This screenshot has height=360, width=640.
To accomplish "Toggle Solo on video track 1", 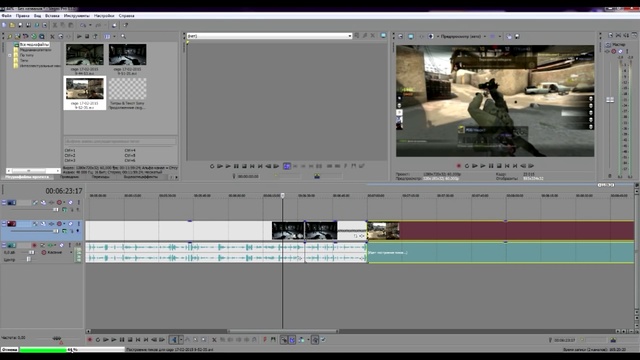I will click(x=79, y=202).
